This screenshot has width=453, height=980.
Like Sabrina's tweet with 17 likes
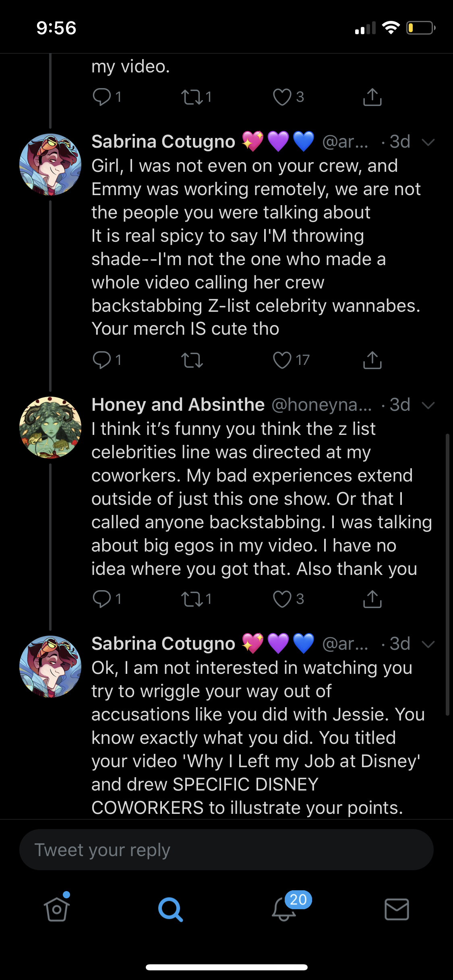282,360
